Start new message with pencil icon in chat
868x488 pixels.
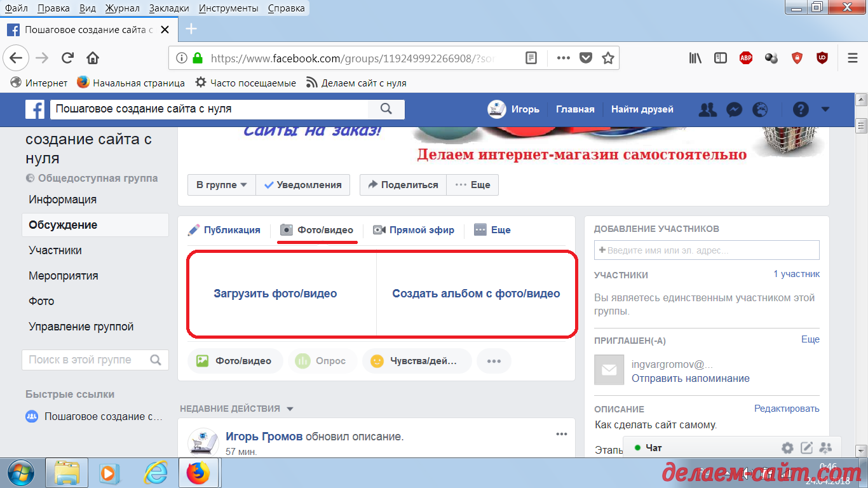click(x=807, y=447)
